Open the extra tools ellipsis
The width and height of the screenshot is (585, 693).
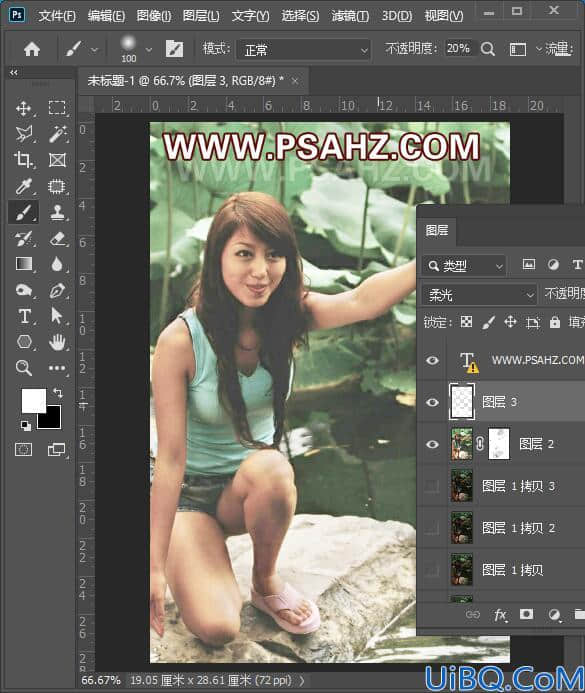(x=57, y=368)
